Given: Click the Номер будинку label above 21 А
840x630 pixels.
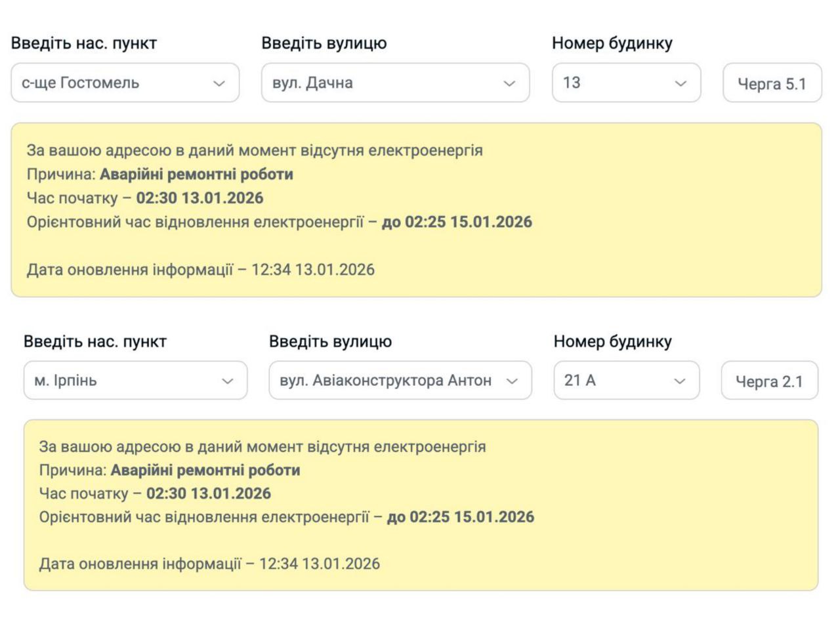Looking at the screenshot, I should click(612, 341).
